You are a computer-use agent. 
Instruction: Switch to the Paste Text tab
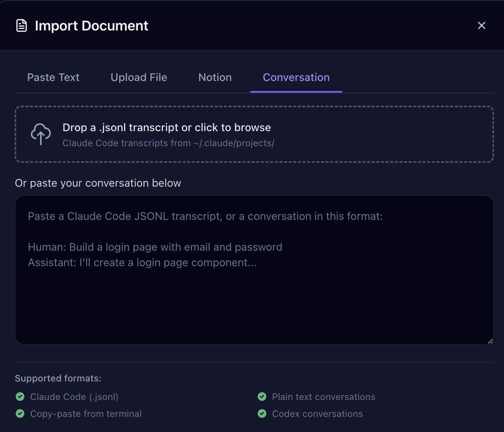[53, 77]
